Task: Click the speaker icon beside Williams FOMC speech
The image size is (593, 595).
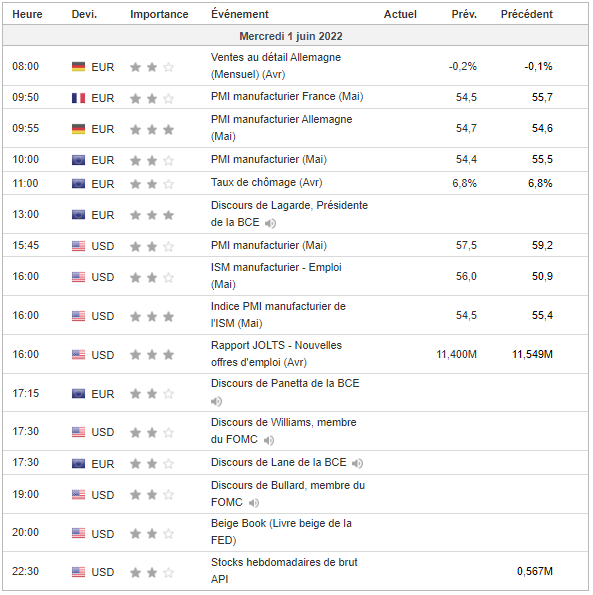Action: [269, 440]
